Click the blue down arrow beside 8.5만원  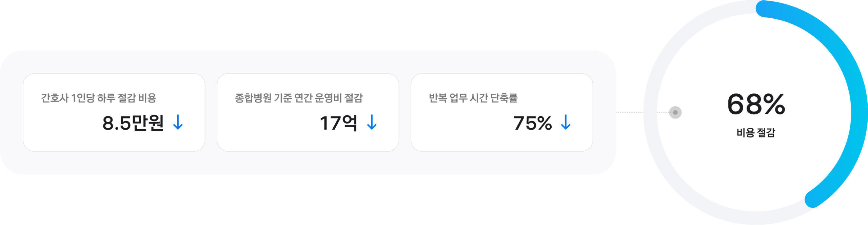(178, 123)
